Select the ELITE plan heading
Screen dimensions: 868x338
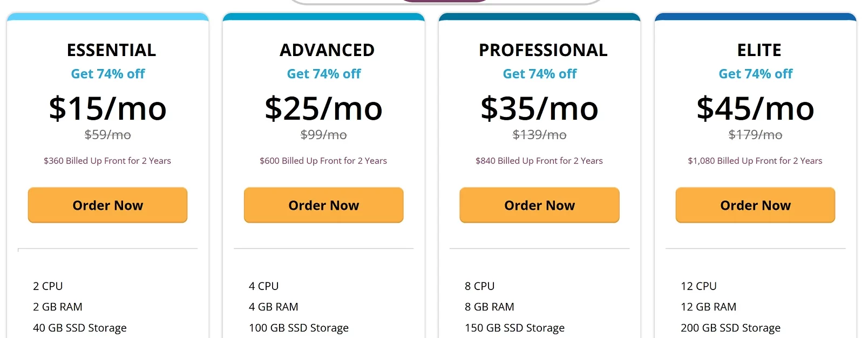(759, 50)
